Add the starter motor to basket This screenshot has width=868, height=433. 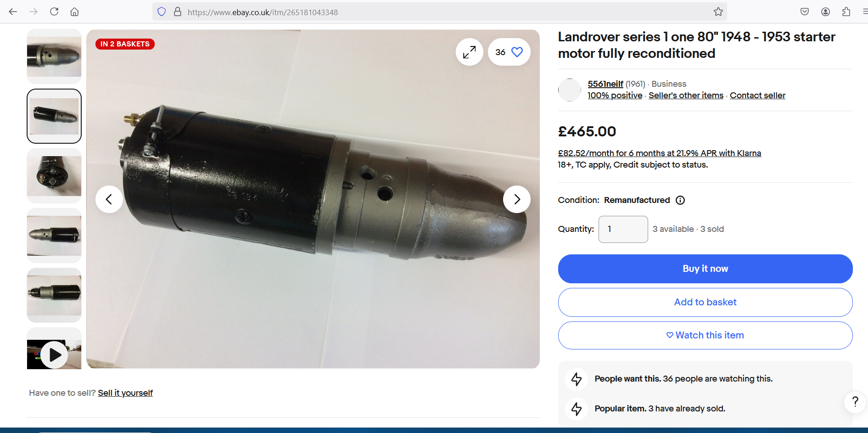[x=705, y=302]
